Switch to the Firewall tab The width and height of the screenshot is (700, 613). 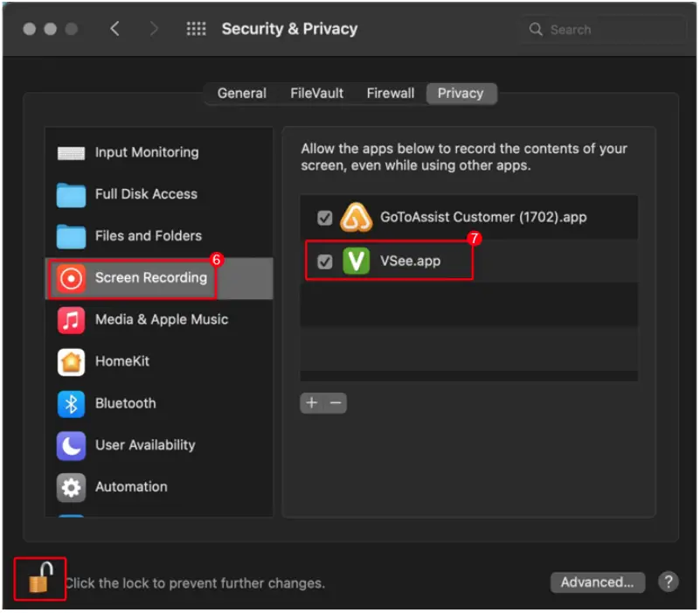tap(390, 94)
